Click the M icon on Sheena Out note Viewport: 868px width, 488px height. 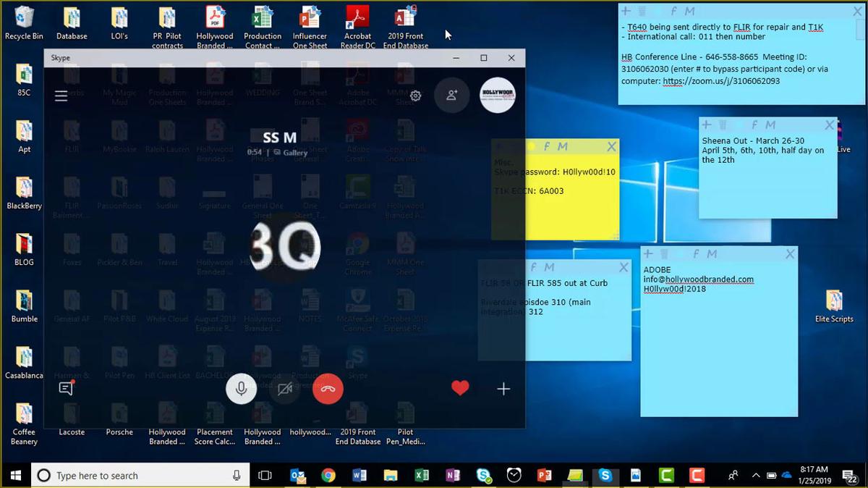[770, 125]
